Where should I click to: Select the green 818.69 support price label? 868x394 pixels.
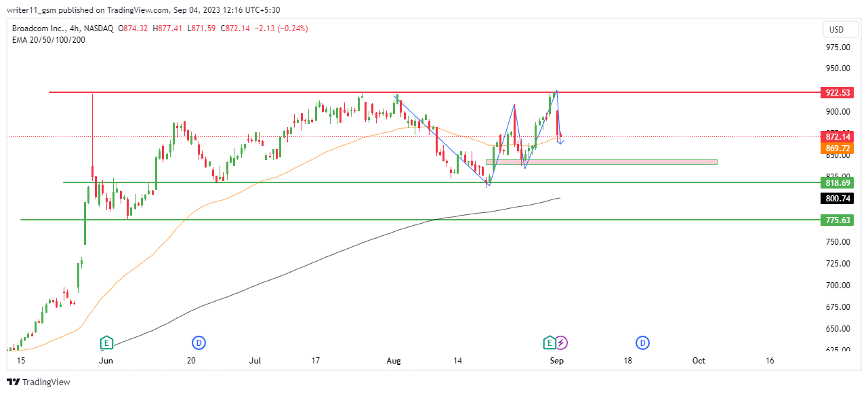838,182
